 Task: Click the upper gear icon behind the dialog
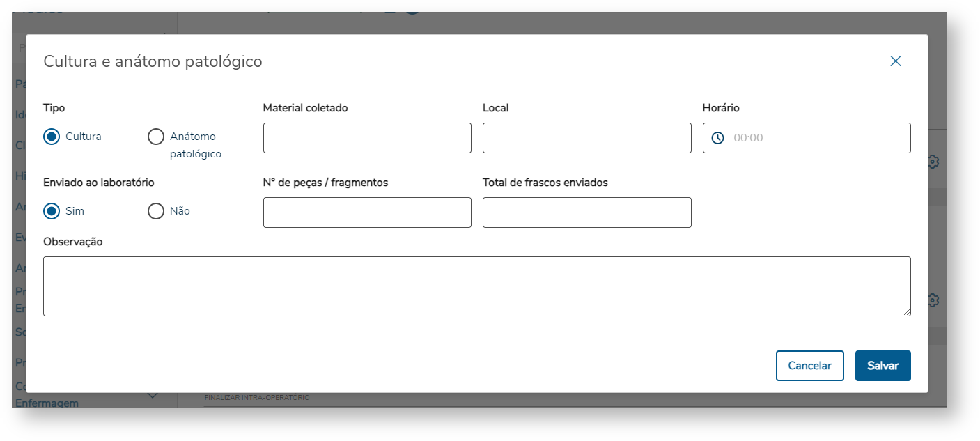[x=934, y=162]
